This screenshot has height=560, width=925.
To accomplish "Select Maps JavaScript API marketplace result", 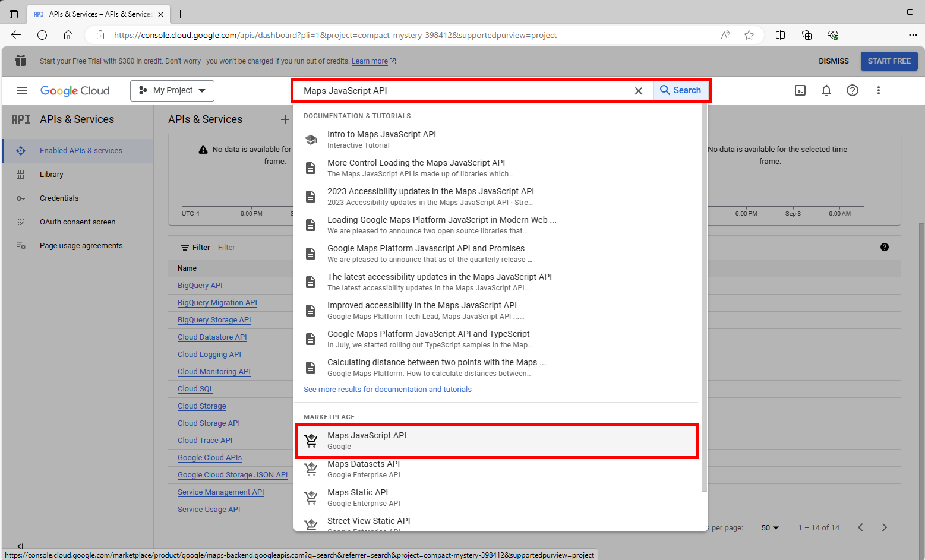I will click(497, 441).
